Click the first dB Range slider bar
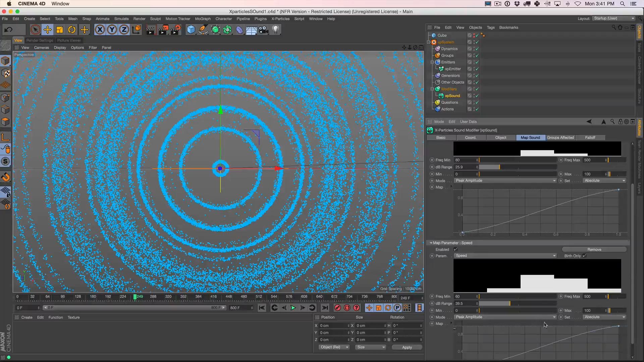 click(x=518, y=167)
